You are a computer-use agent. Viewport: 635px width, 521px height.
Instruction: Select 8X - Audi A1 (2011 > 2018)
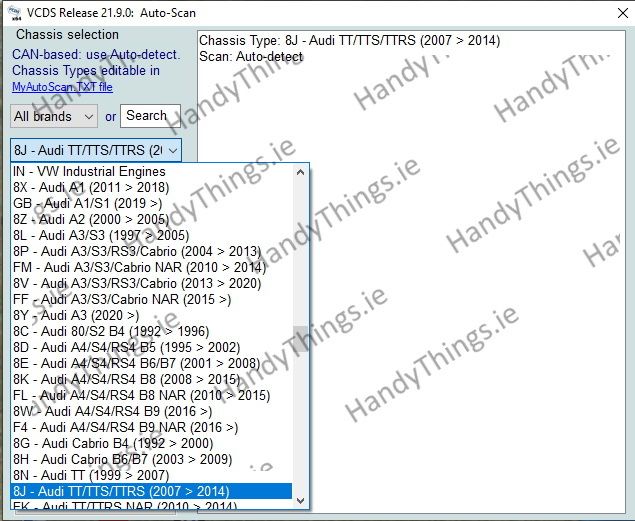(151, 187)
